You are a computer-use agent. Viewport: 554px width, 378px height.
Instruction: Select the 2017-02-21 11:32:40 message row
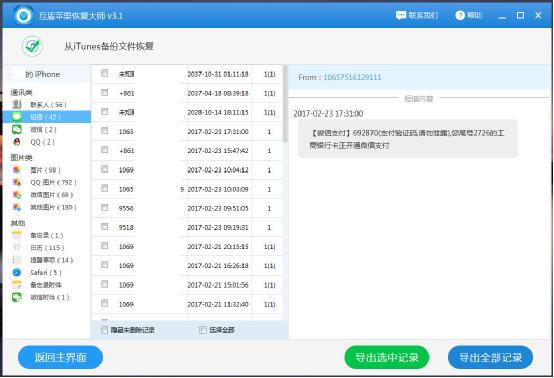(188, 304)
